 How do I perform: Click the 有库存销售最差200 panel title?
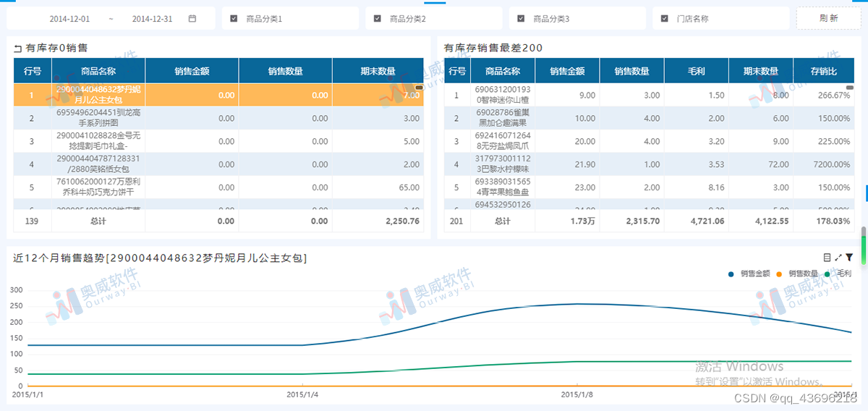(493, 48)
